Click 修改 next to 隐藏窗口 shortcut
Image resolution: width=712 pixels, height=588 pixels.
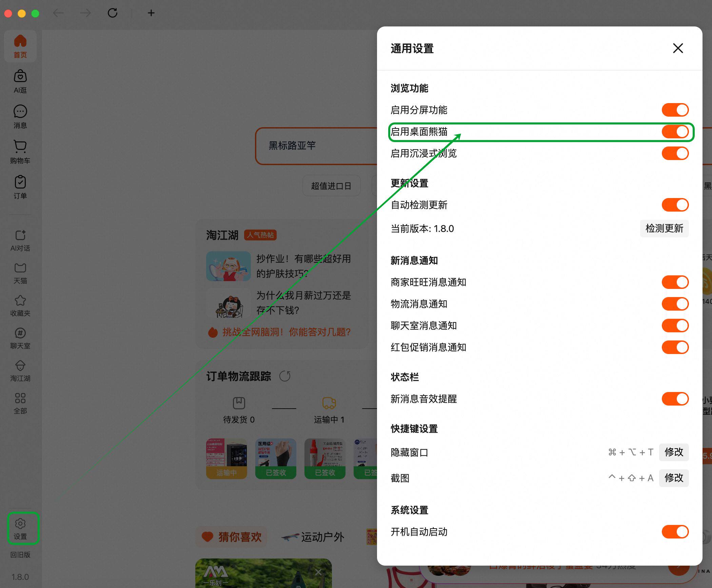tap(674, 452)
